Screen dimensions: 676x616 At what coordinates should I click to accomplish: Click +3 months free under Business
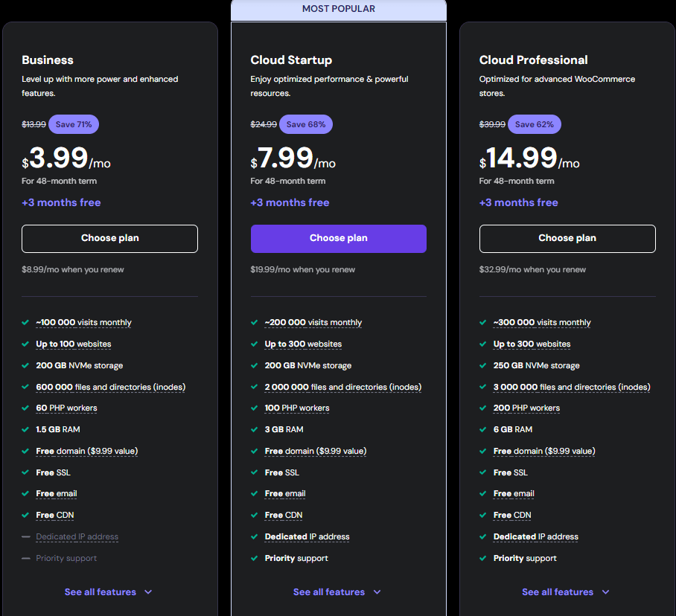(x=61, y=202)
